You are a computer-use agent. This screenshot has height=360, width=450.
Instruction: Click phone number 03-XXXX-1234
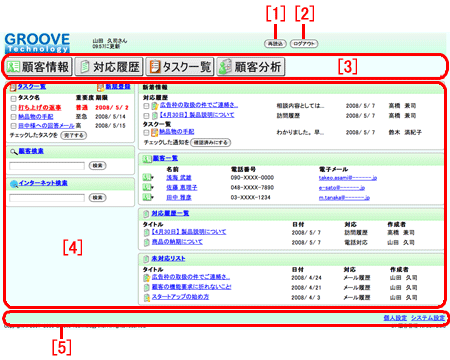tap(251, 198)
